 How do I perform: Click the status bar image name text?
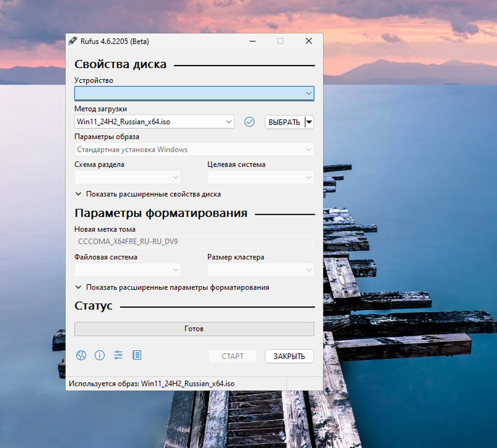152,384
